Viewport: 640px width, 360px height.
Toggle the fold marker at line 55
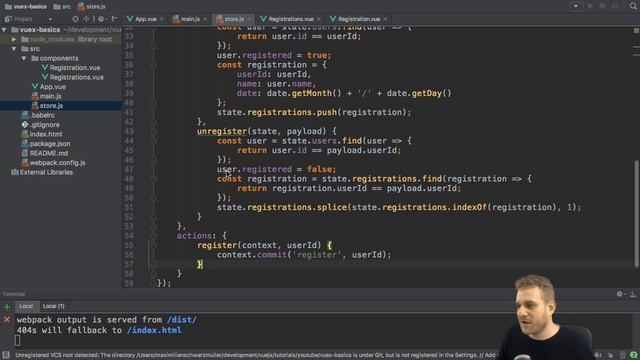153,245
